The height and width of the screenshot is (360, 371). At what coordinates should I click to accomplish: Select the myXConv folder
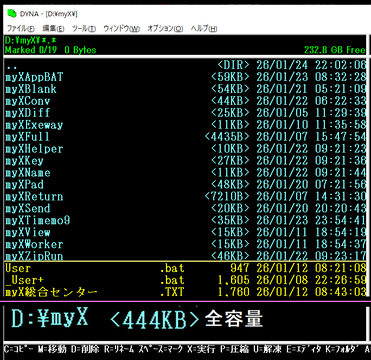click(x=185, y=101)
